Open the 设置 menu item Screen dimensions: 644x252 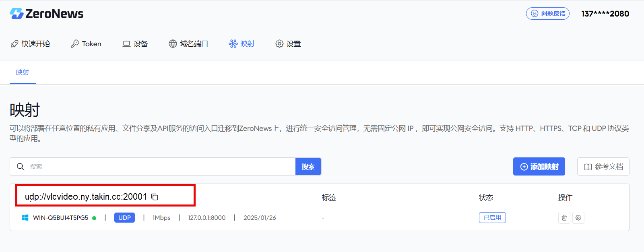coord(288,44)
